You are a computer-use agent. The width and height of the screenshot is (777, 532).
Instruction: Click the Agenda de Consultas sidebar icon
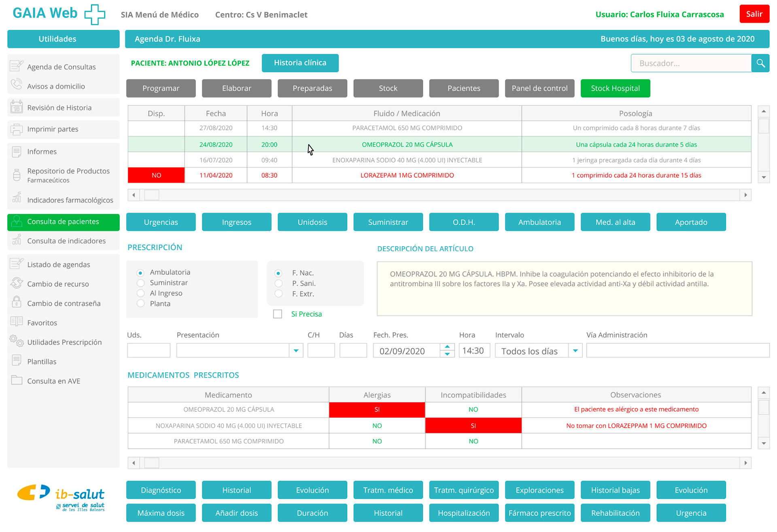[x=17, y=66]
